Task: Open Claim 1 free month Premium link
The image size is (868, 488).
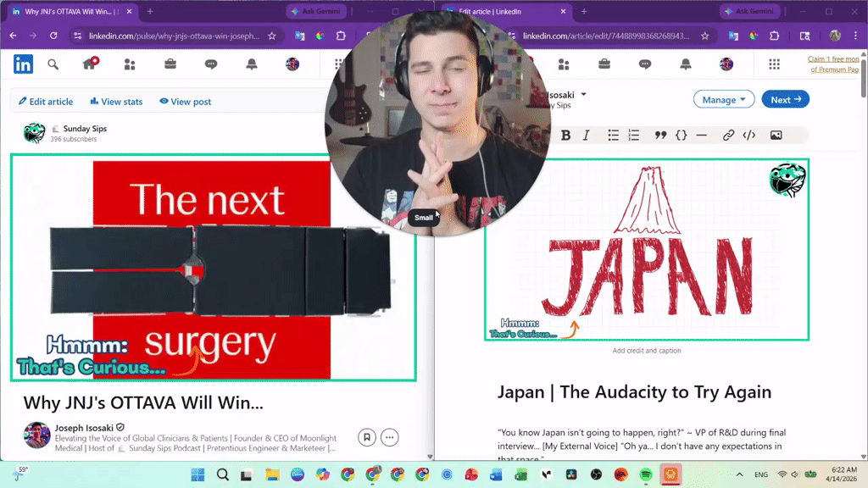Action: click(x=833, y=64)
